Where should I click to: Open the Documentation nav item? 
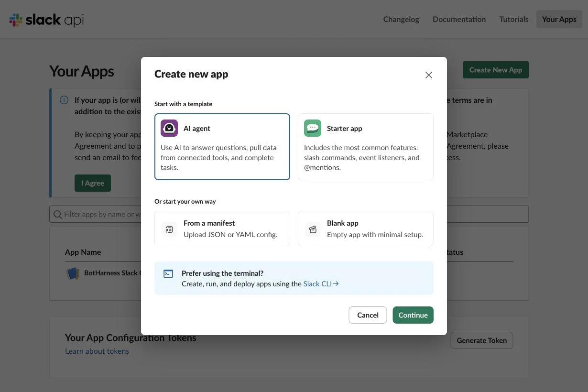[x=459, y=19]
